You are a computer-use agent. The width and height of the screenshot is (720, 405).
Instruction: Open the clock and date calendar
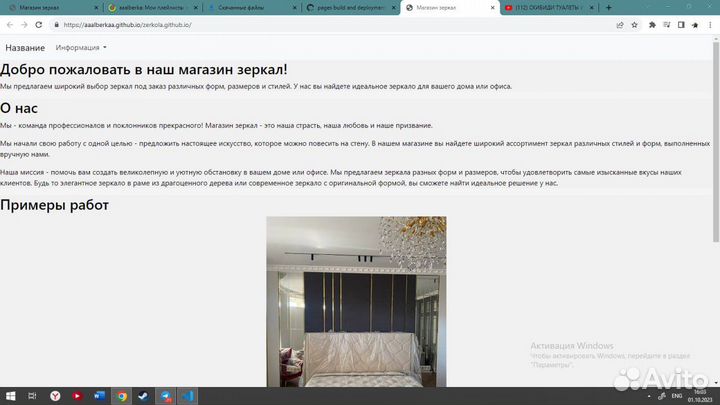point(700,396)
